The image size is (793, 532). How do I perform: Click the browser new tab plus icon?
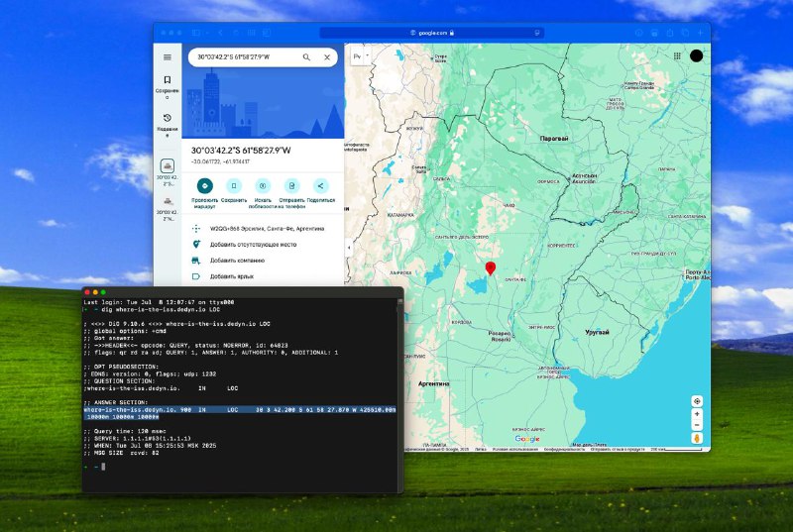click(701, 33)
